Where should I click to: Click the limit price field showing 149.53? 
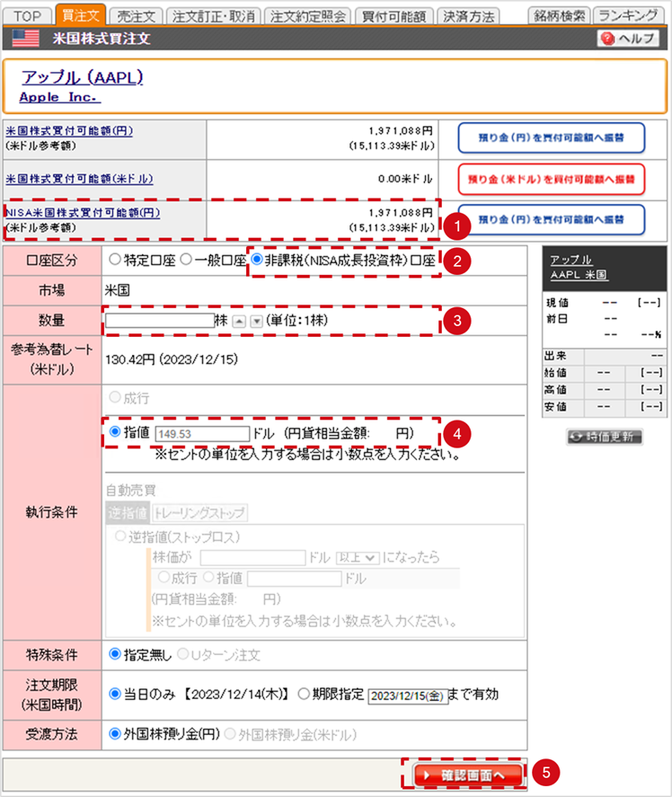[202, 434]
